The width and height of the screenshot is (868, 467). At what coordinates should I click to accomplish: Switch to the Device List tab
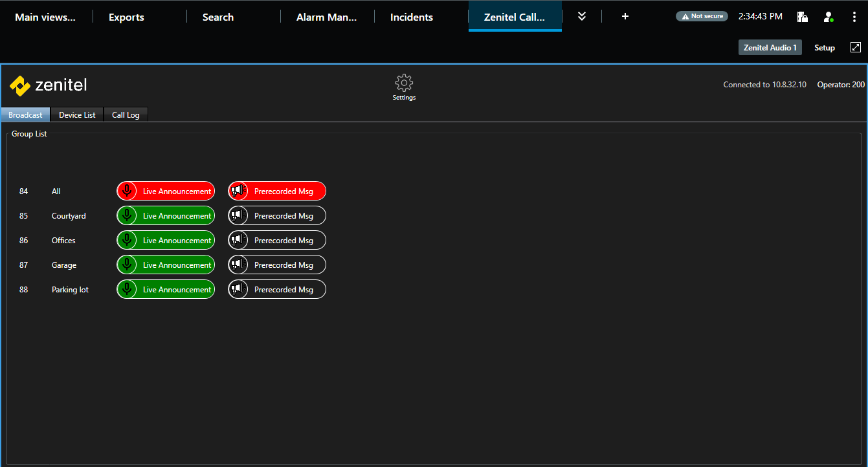pyautogui.click(x=77, y=115)
